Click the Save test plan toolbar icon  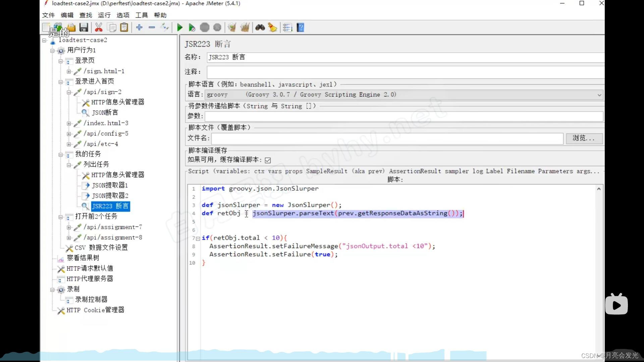pos(84,27)
